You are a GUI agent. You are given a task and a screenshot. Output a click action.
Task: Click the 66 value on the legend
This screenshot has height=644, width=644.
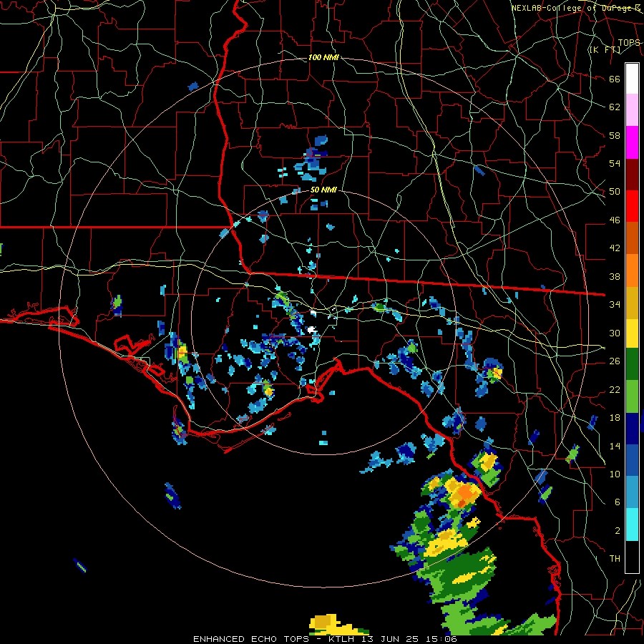(x=615, y=79)
